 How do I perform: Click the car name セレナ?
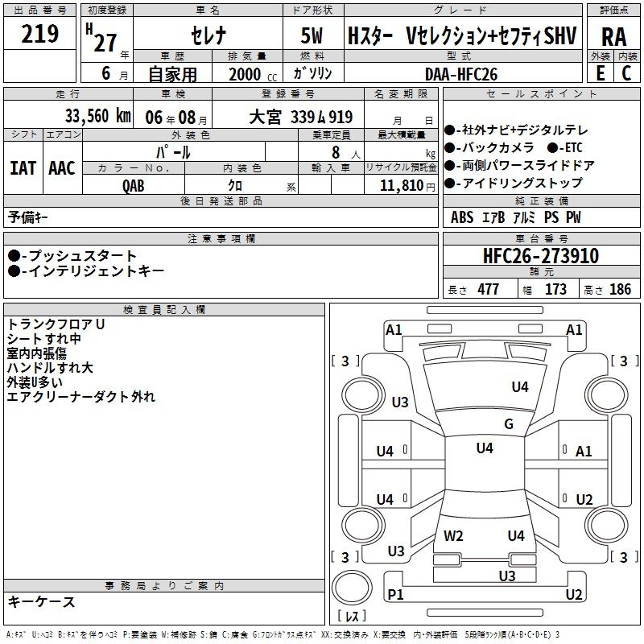(208, 35)
